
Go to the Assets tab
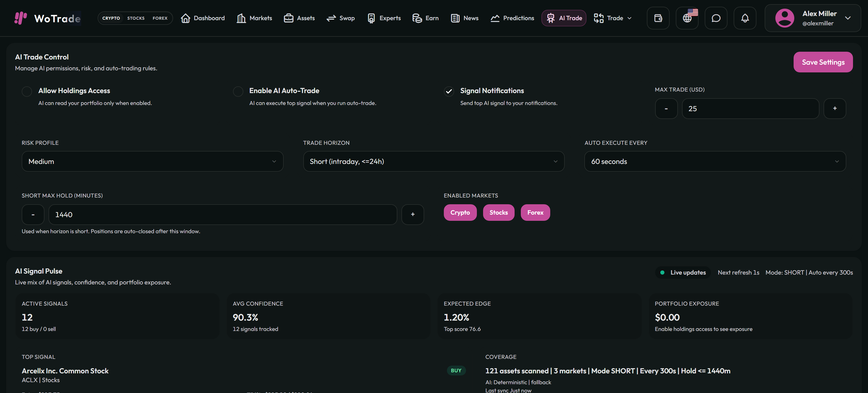299,18
